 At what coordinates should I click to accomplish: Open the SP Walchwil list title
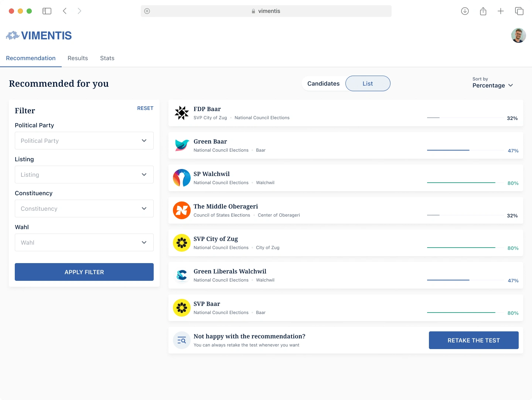point(212,174)
